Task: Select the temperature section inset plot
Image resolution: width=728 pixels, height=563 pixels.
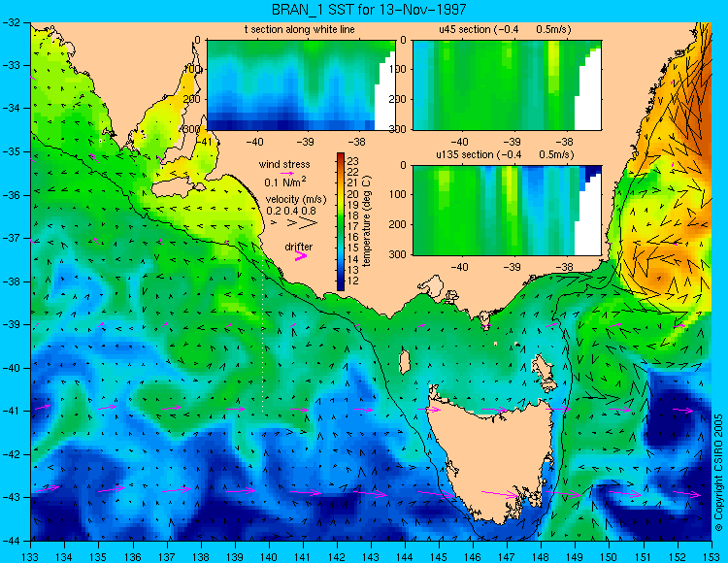Action: pos(301,85)
